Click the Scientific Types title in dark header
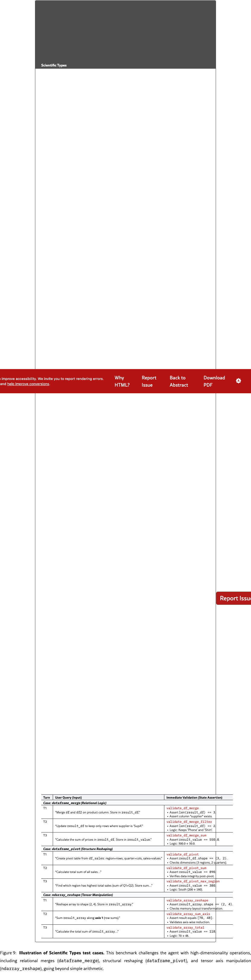 tap(54, 65)
